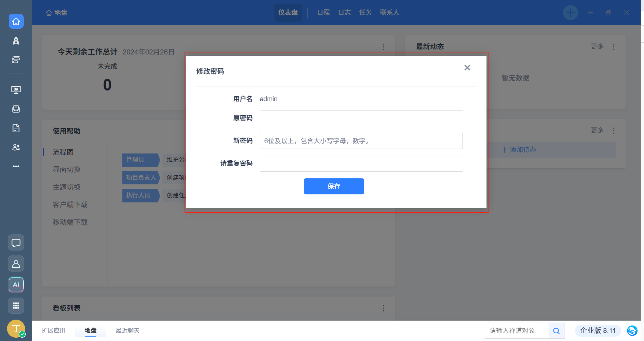The height and width of the screenshot is (341, 644).
Task: Focus the 请重复密码 input field
Action: pos(361,164)
